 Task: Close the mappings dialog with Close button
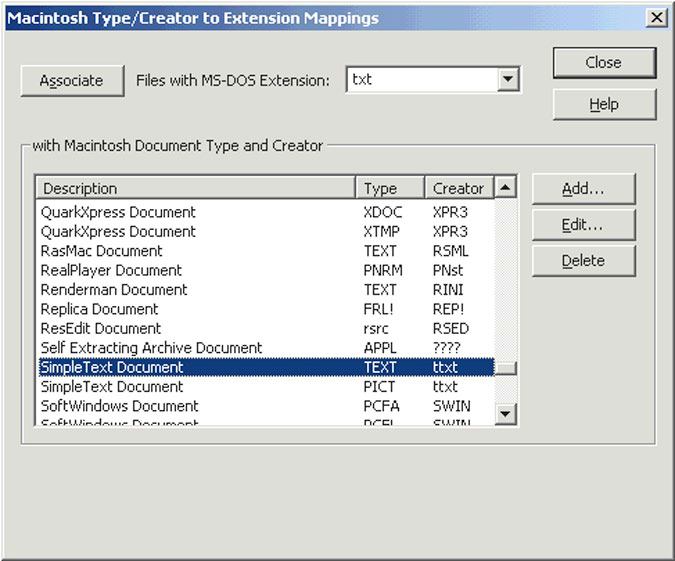click(604, 63)
